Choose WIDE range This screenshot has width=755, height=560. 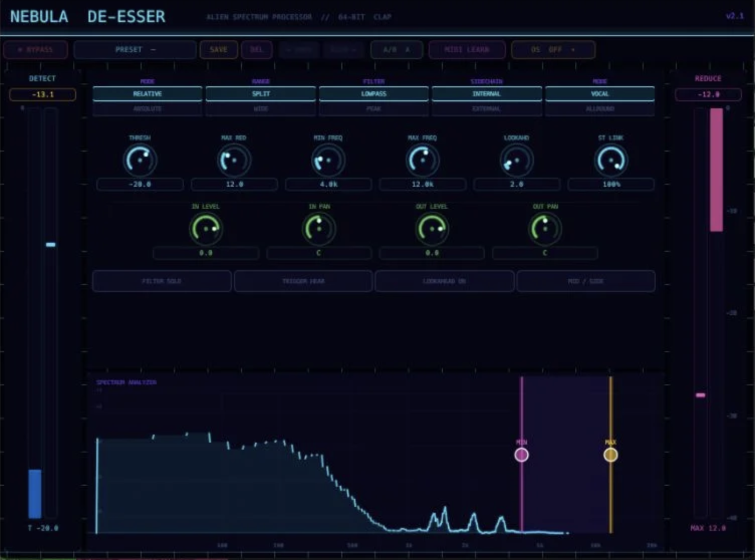pos(261,109)
